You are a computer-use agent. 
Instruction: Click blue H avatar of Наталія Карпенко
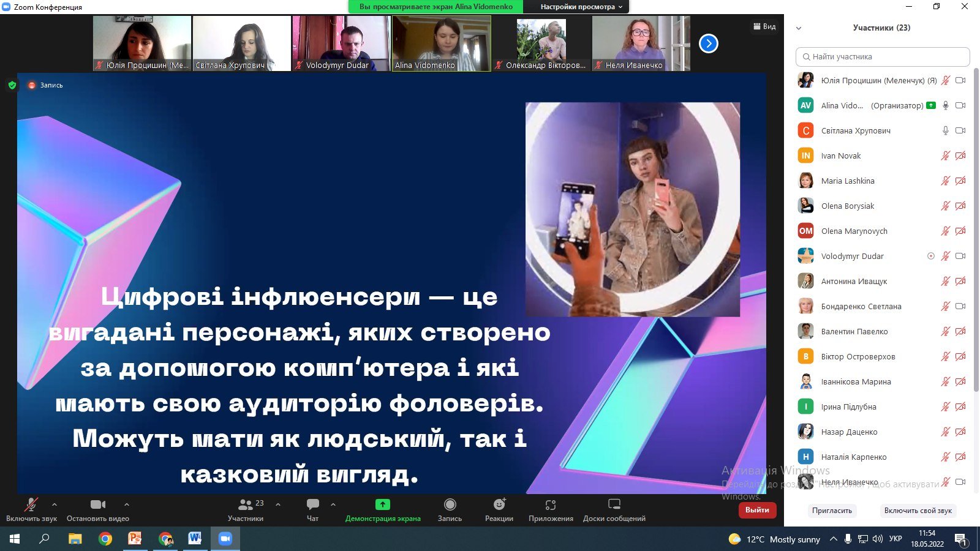[805, 457]
